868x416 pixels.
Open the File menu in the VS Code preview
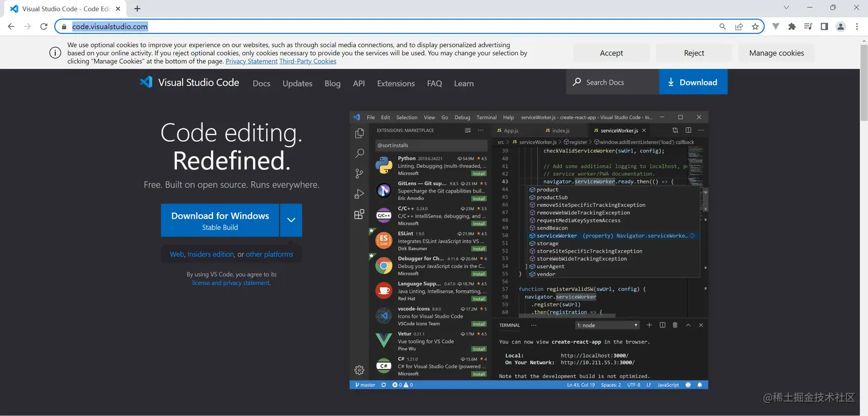coord(371,117)
